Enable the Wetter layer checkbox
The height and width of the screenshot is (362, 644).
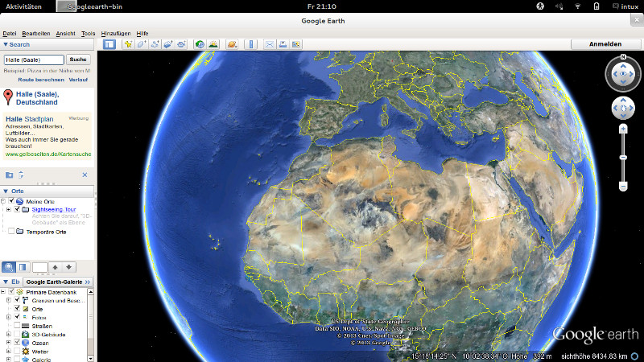pyautogui.click(x=17, y=352)
